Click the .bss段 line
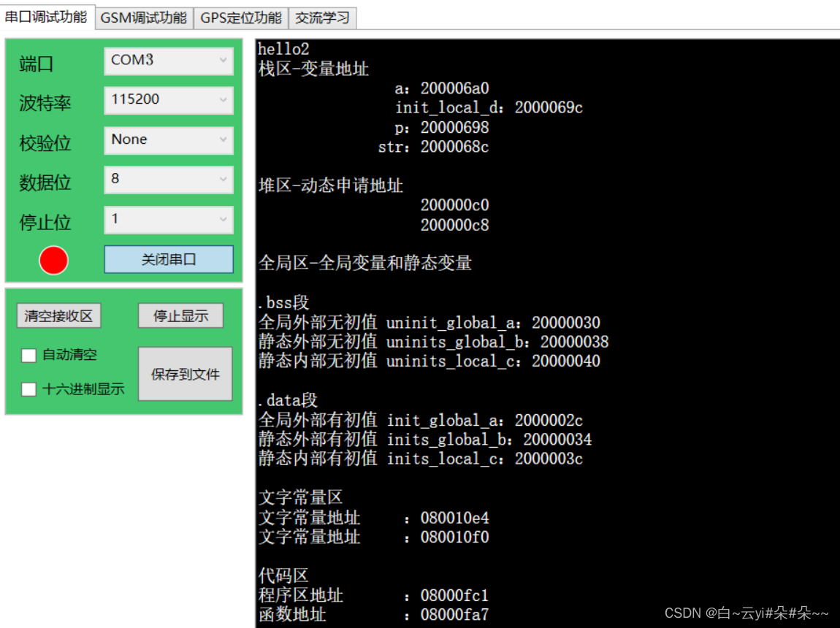Viewport: 840px width, 628px height. pos(283,302)
